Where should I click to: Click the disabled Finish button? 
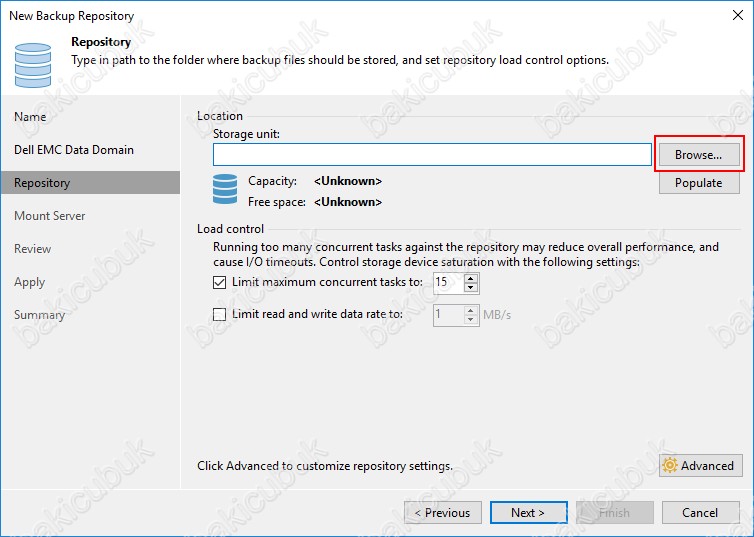coord(615,512)
